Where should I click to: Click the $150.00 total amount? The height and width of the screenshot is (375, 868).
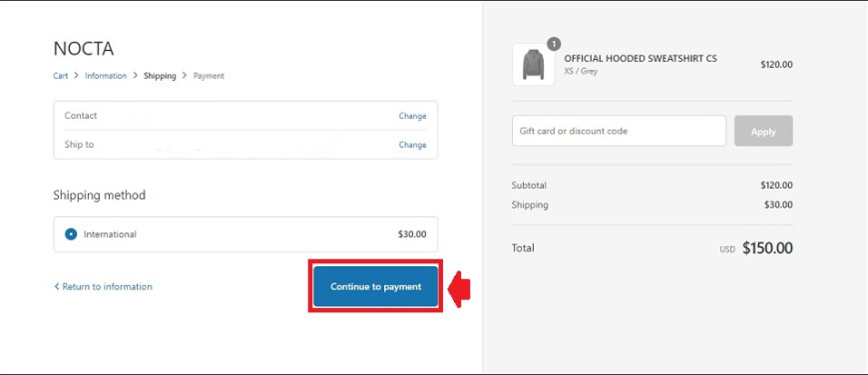[x=767, y=248]
